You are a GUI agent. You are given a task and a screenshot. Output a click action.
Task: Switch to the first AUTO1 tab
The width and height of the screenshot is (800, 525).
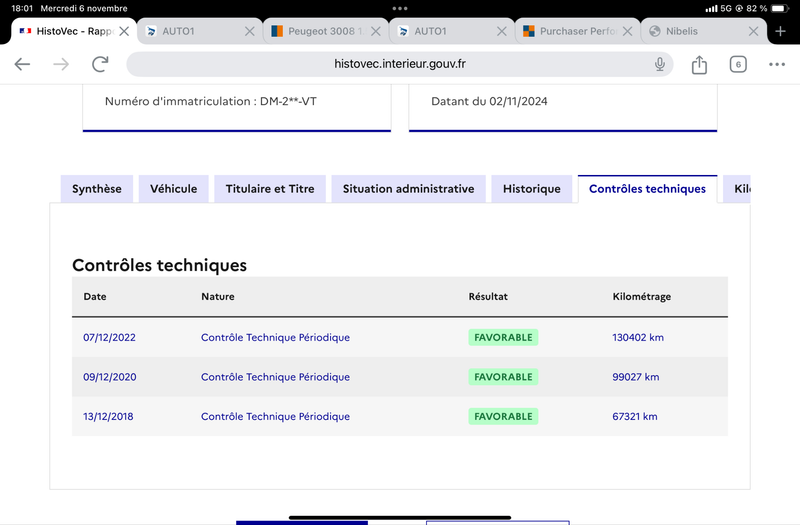click(x=193, y=31)
